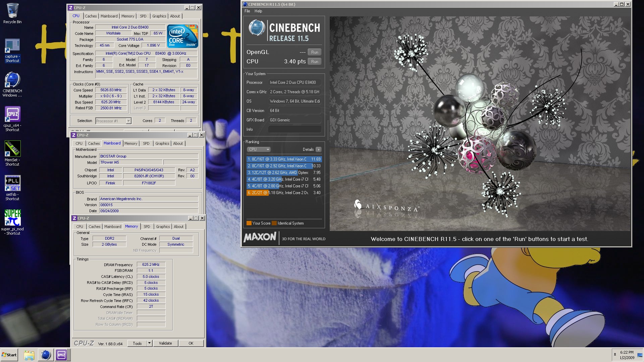Select CPU tab in the Mainboard CPU-Z window

79,143
